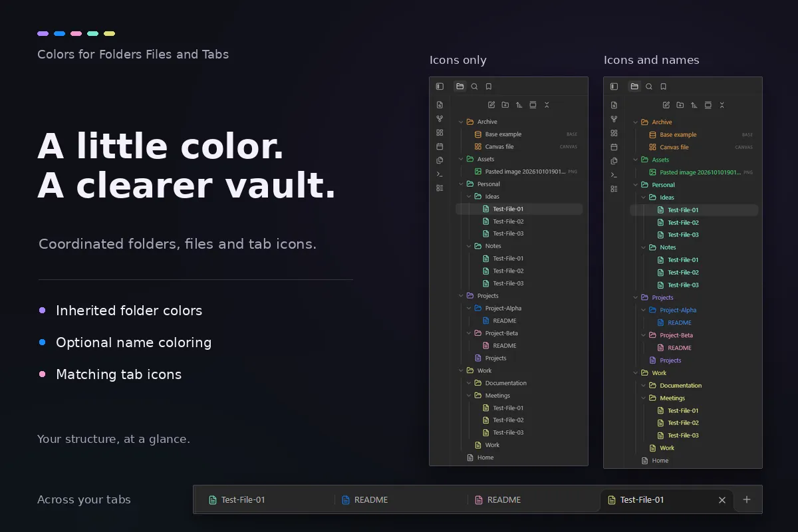This screenshot has width=798, height=532.
Task: Toggle left sidebar in Icons only panel
Action: pyautogui.click(x=440, y=86)
